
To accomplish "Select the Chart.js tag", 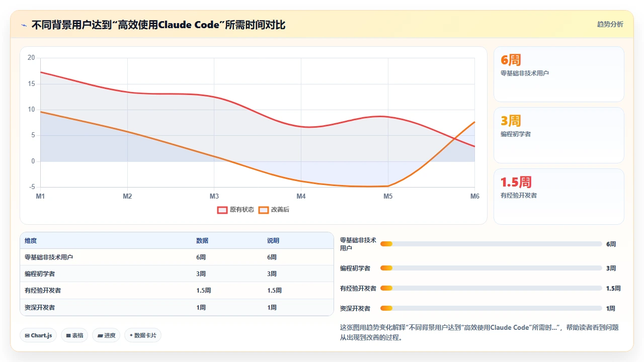I will click(x=38, y=335).
